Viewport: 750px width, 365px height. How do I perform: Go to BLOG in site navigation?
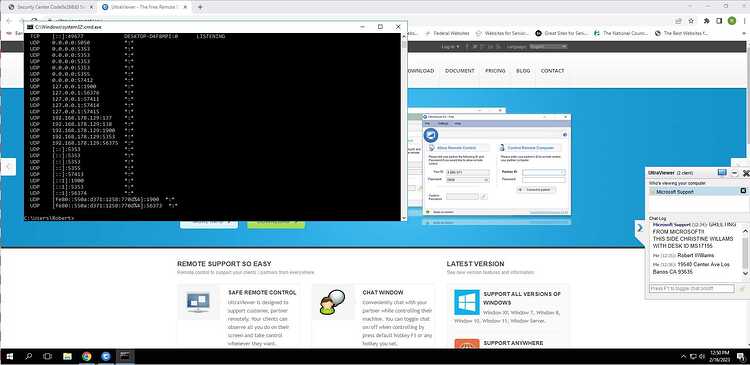pyautogui.click(x=523, y=71)
